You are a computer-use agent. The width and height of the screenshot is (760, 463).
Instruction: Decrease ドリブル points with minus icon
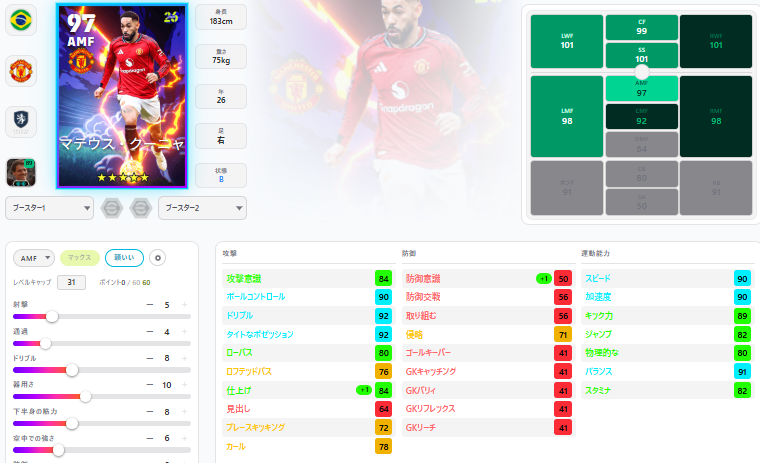pyautogui.click(x=150, y=358)
